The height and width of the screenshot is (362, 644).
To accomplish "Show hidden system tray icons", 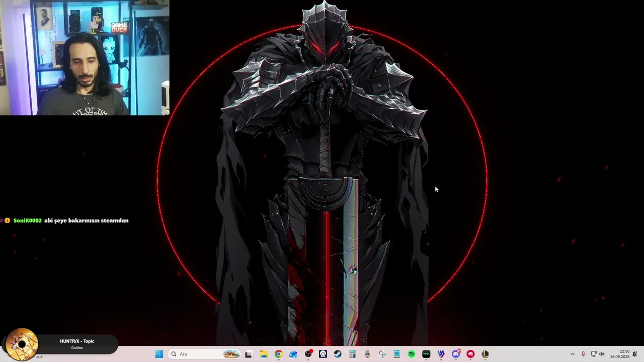I will (572, 354).
